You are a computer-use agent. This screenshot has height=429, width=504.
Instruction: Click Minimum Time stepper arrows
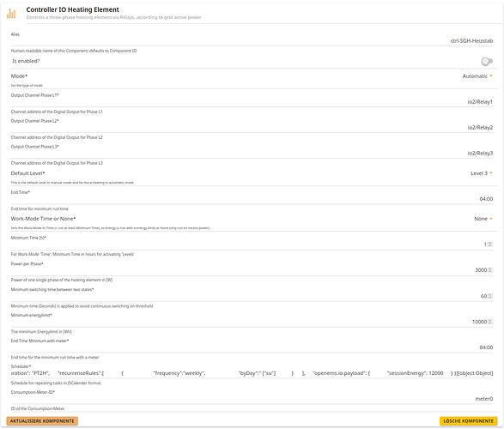pos(490,245)
